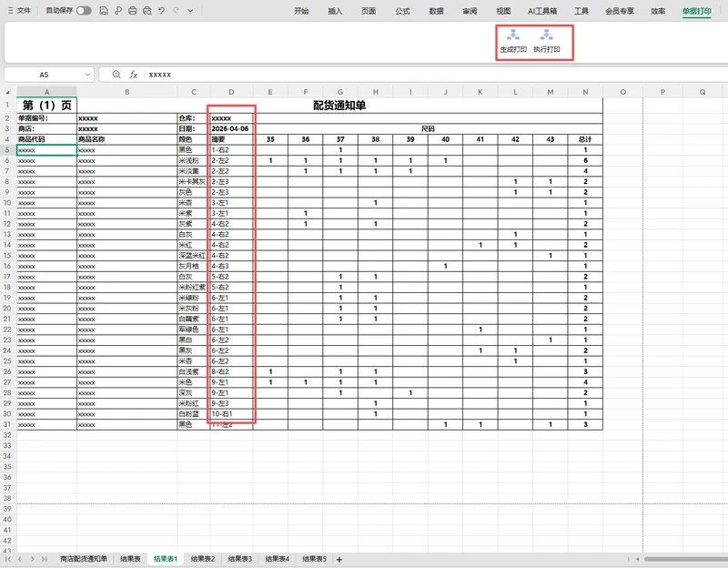Image resolution: width=728 pixels, height=568 pixels.
Task: Click the 总计 header cell
Action: [585, 139]
